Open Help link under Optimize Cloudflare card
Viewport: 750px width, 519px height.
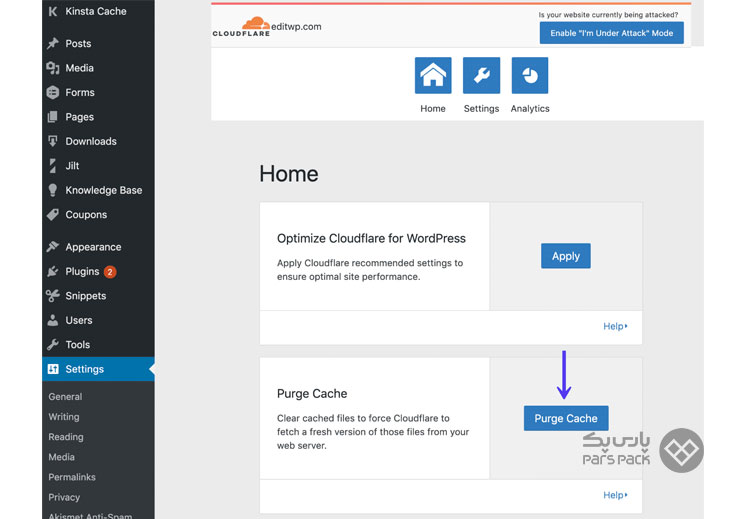(615, 326)
